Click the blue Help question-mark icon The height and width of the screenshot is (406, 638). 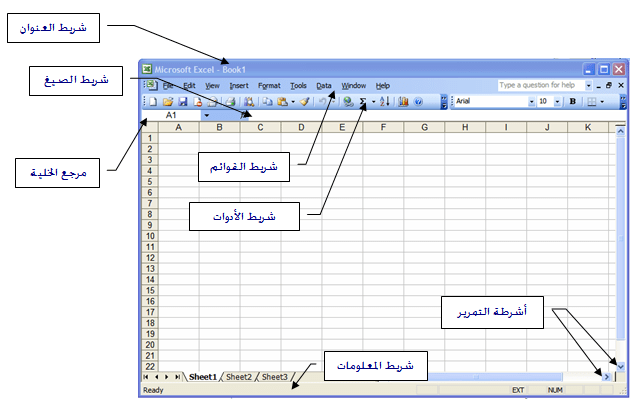click(418, 102)
